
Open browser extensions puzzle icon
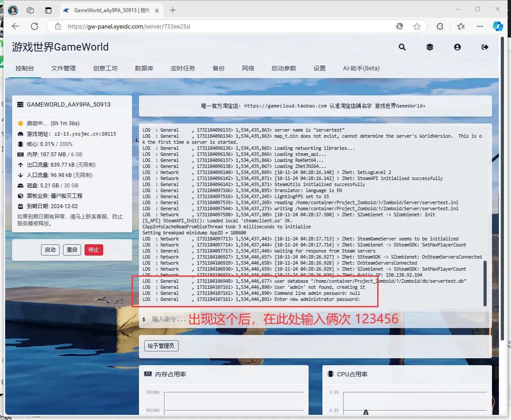click(x=440, y=26)
